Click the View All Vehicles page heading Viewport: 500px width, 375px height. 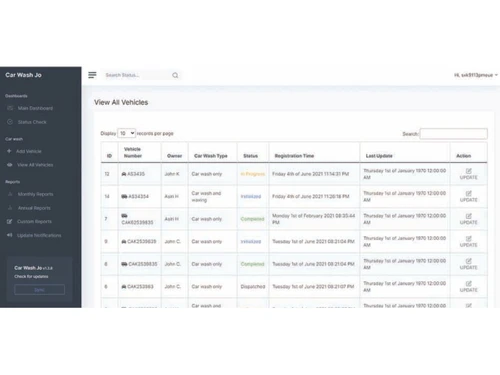pyautogui.click(x=121, y=102)
